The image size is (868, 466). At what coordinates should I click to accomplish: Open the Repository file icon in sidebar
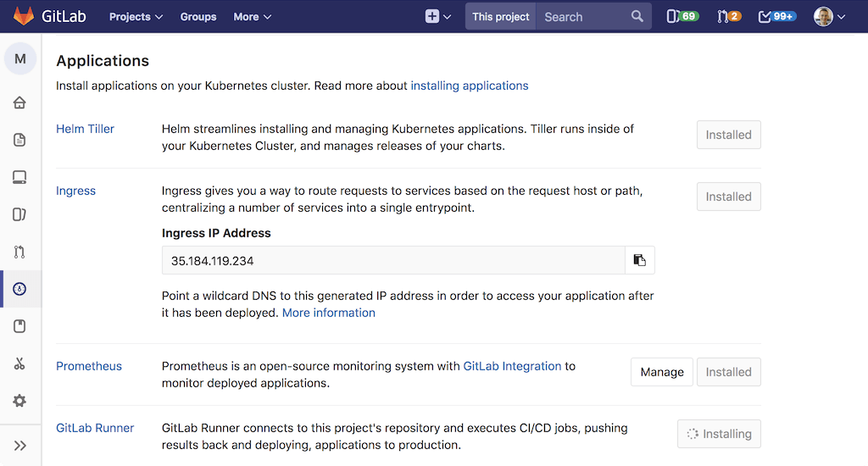(19, 140)
